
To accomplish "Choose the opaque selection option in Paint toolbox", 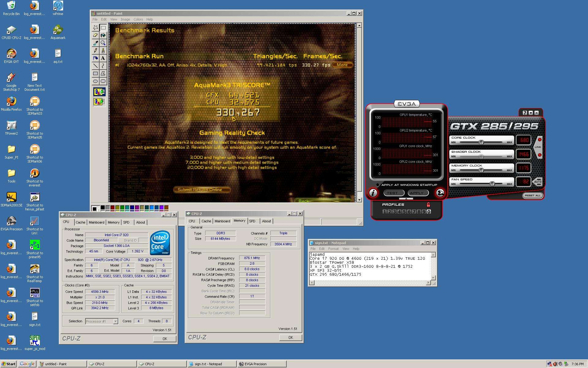I will coord(99,92).
